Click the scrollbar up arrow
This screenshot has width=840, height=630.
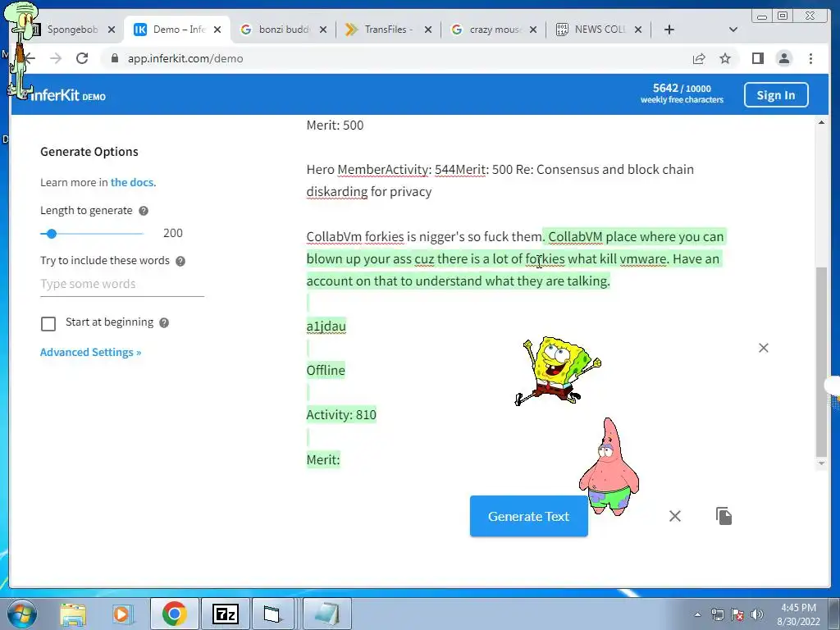(x=821, y=123)
